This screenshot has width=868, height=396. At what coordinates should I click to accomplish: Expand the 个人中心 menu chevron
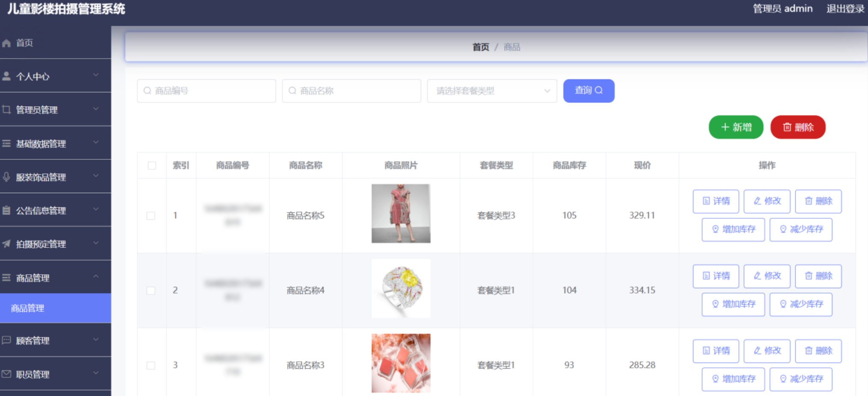click(96, 75)
